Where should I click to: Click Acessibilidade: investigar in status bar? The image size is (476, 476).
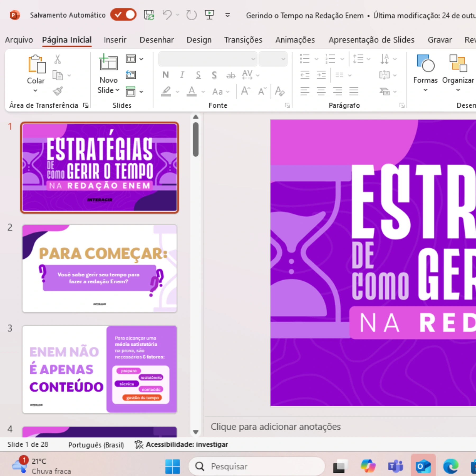click(181, 445)
